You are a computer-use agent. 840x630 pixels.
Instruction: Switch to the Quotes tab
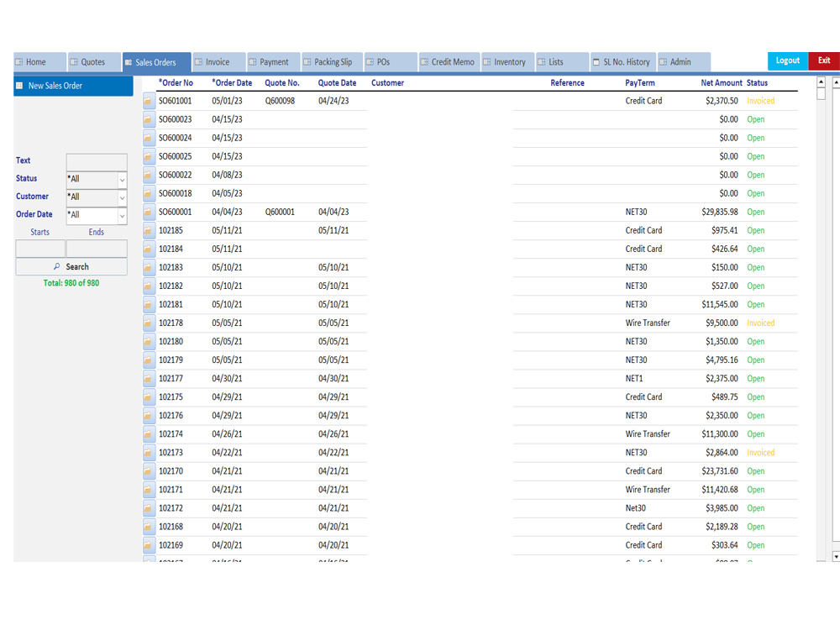pos(94,62)
